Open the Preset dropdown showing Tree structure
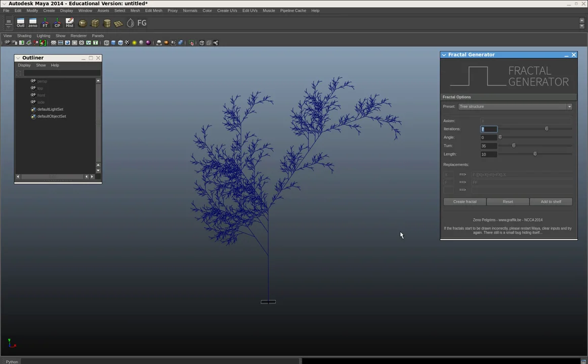The height and width of the screenshot is (364, 588). [515, 107]
